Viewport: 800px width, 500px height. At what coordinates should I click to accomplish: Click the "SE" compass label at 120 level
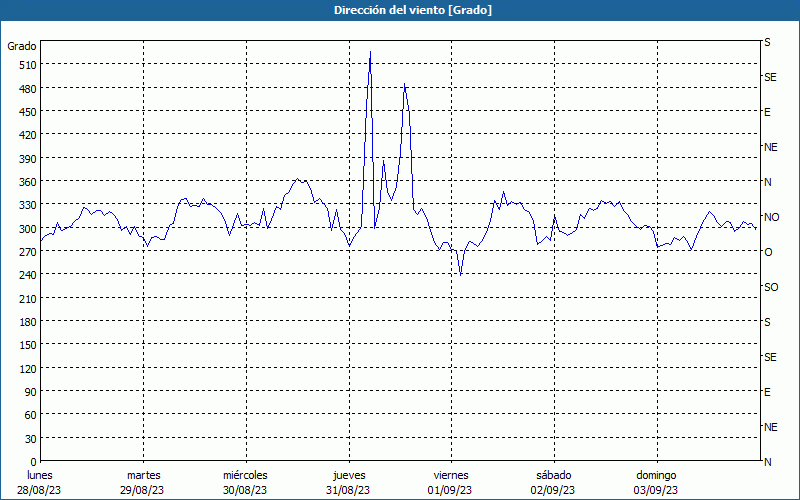click(770, 357)
